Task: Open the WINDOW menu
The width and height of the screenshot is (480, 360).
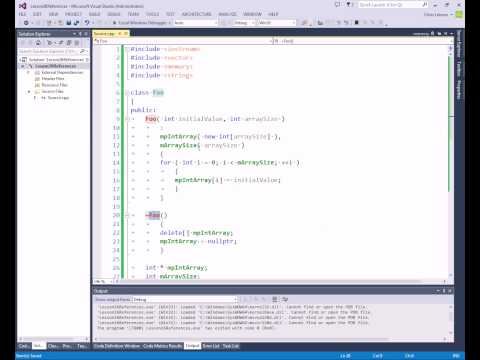Action: pyautogui.click(x=252, y=14)
